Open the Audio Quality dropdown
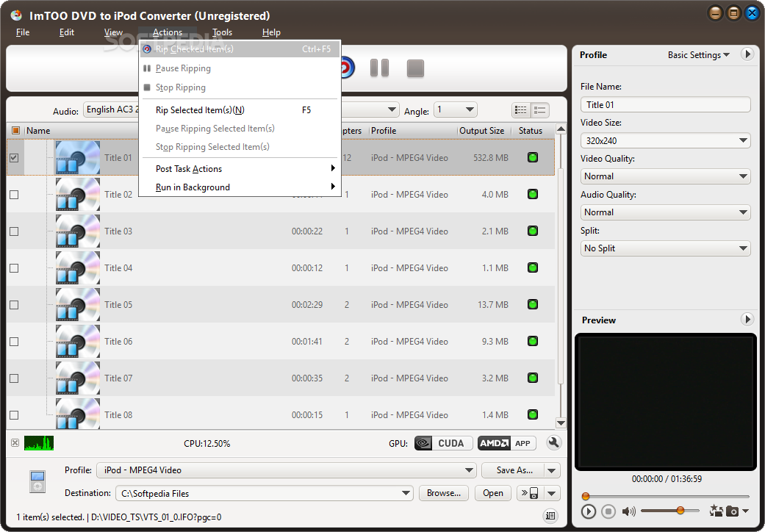This screenshot has height=532, width=765. [666, 212]
